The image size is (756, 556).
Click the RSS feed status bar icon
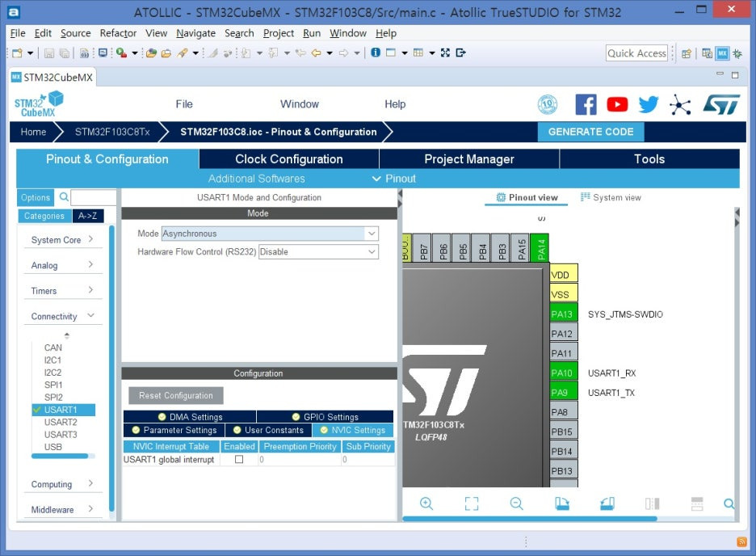click(x=741, y=542)
